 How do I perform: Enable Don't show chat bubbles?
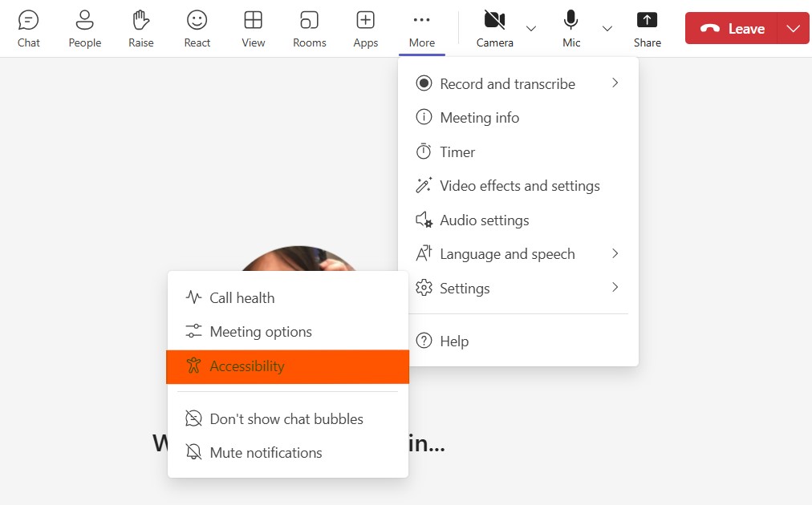tap(286, 418)
